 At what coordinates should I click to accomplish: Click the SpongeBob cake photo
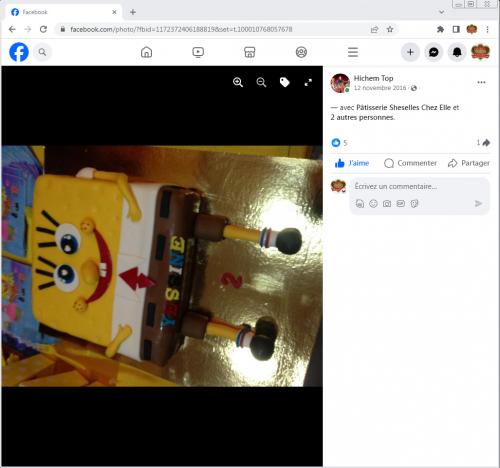(x=162, y=266)
